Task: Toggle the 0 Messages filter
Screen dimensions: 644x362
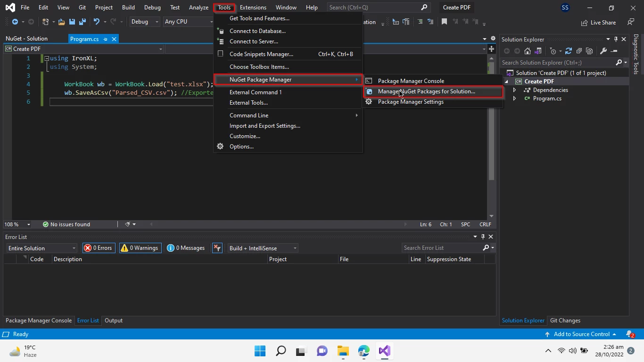Action: (x=186, y=248)
